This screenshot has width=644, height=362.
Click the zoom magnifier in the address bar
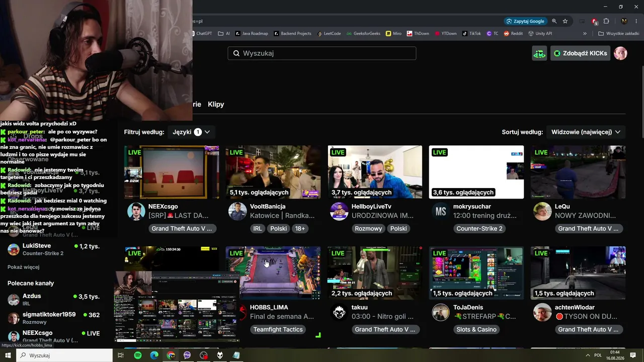point(554,21)
